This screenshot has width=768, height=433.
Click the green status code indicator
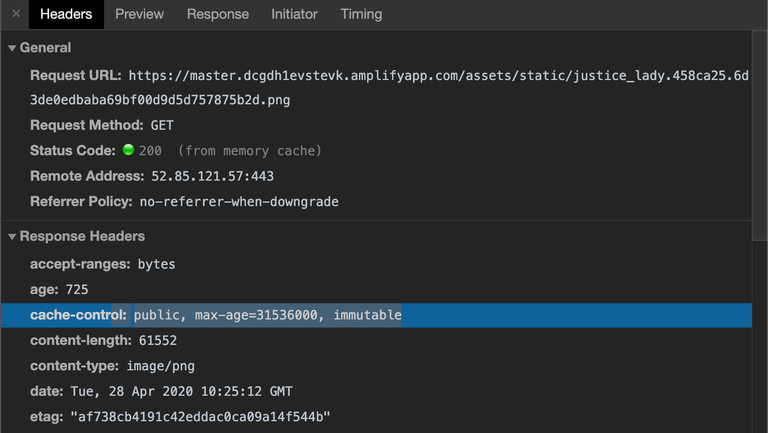[128, 151]
